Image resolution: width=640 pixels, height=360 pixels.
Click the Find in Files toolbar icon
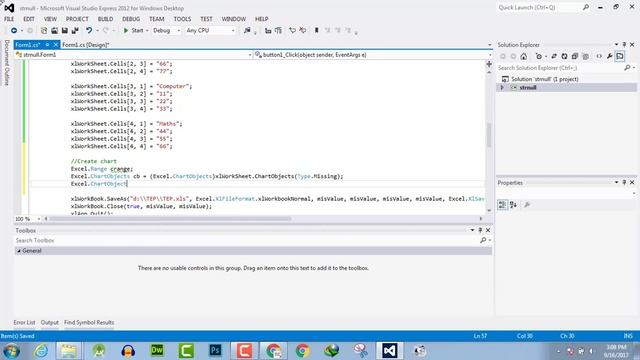tap(247, 31)
